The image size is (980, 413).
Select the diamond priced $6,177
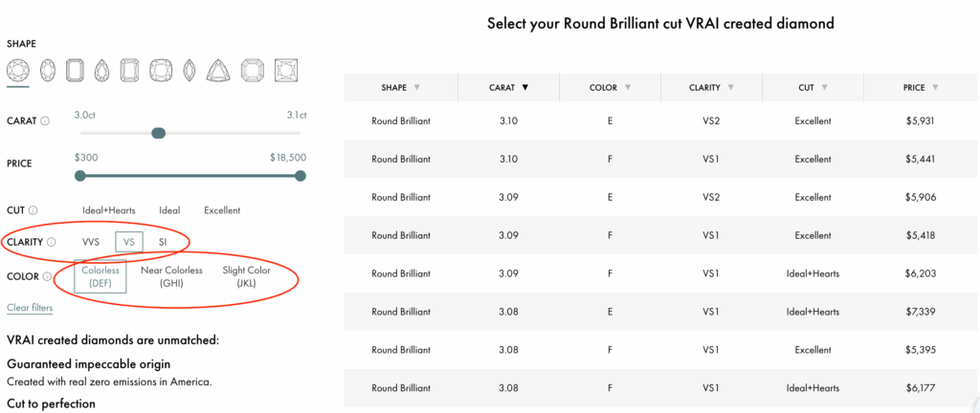coord(660,388)
